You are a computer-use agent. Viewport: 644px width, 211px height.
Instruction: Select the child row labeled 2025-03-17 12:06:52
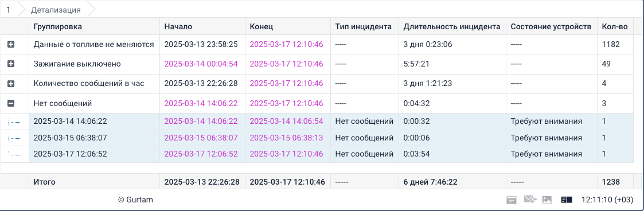point(70,154)
